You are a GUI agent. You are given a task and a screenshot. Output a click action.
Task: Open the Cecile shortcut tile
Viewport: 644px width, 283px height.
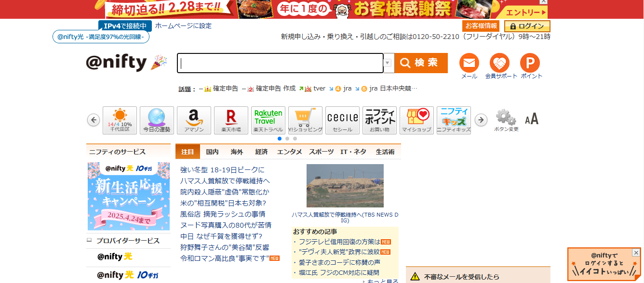coord(342,120)
